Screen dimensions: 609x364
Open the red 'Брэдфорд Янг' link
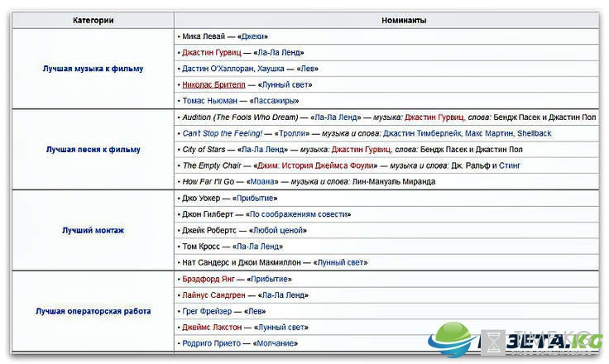(x=209, y=280)
